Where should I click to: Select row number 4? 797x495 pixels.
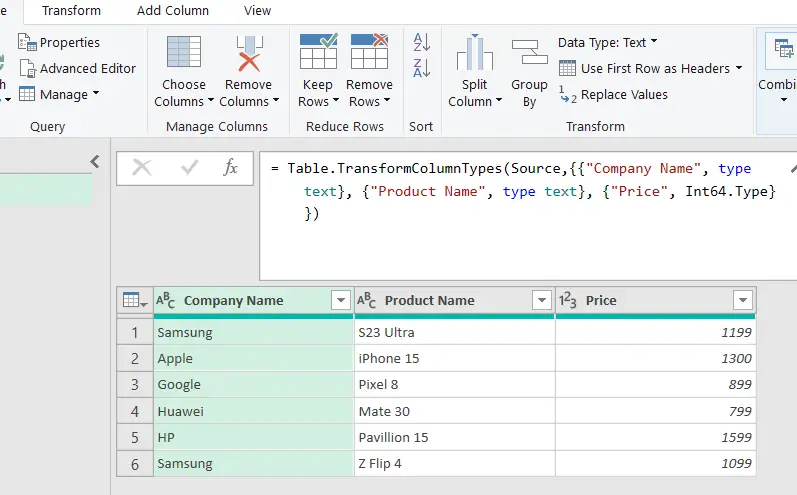coord(135,411)
